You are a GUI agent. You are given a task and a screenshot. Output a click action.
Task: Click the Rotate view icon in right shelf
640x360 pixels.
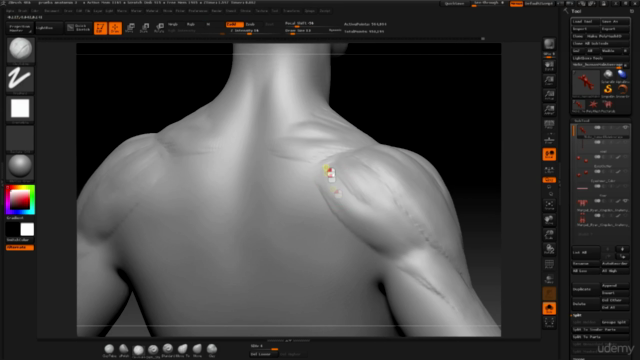click(x=549, y=249)
